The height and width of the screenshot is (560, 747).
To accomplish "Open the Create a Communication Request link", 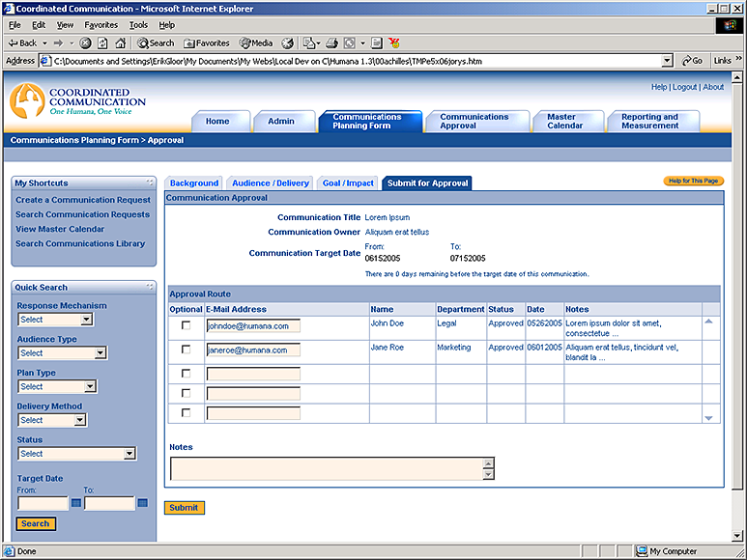I will [83, 200].
